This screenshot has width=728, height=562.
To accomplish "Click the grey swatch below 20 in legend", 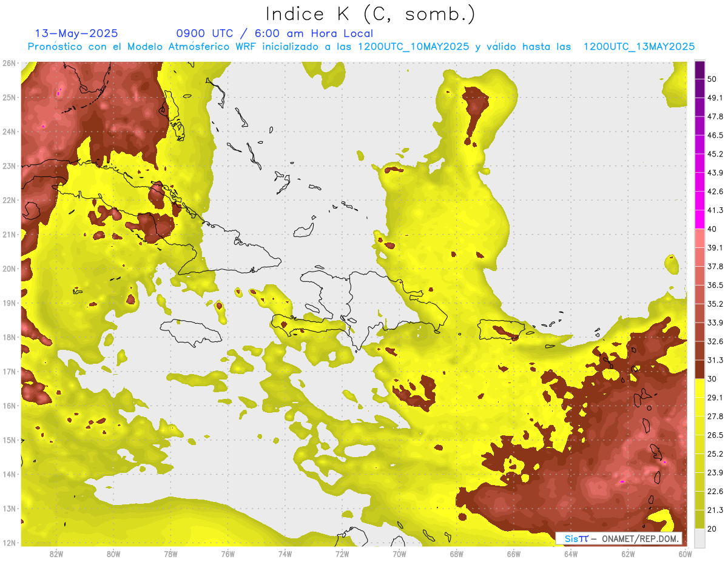I will coord(699,537).
